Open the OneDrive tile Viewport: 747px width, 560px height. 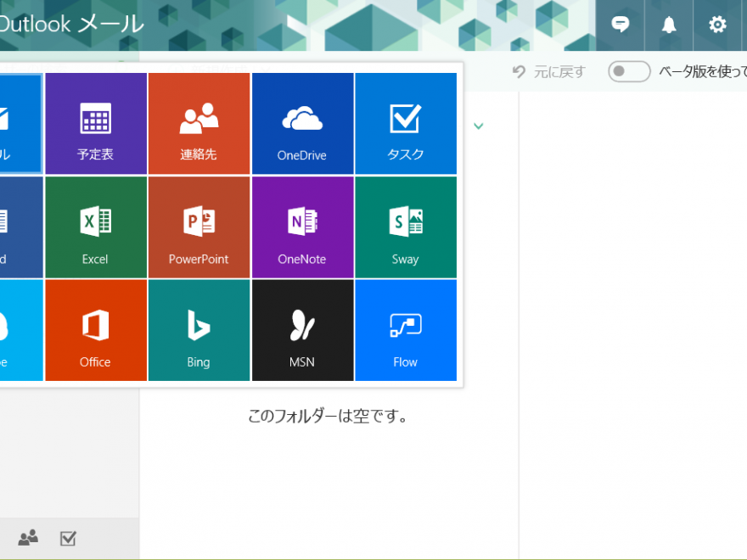302,123
